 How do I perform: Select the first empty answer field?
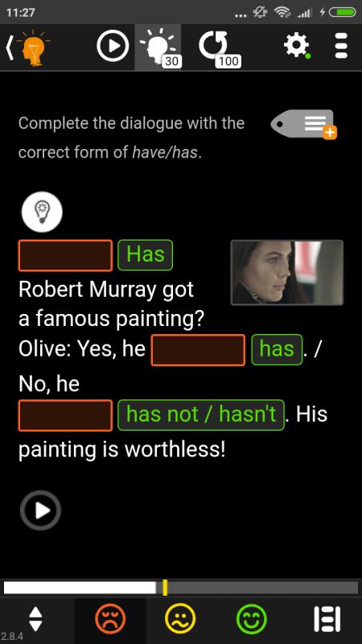pyautogui.click(x=65, y=255)
